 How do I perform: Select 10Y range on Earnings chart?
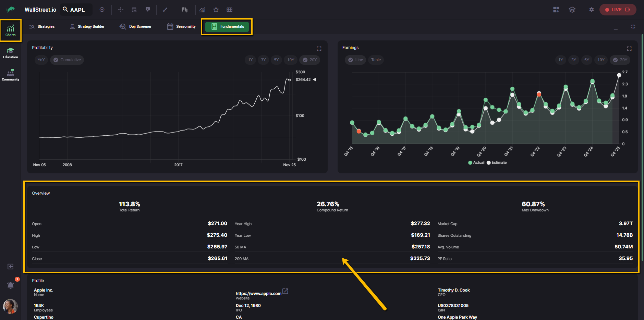(601, 60)
